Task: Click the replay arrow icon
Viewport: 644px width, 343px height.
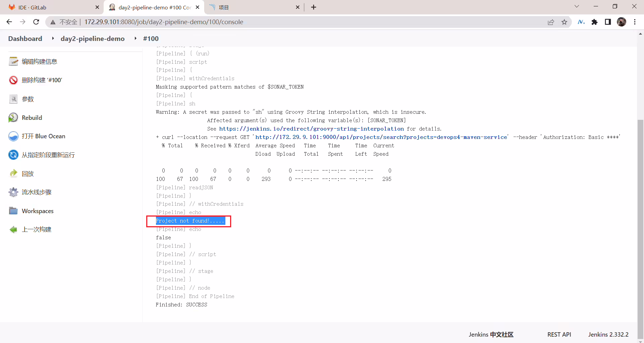Action: pyautogui.click(x=13, y=174)
